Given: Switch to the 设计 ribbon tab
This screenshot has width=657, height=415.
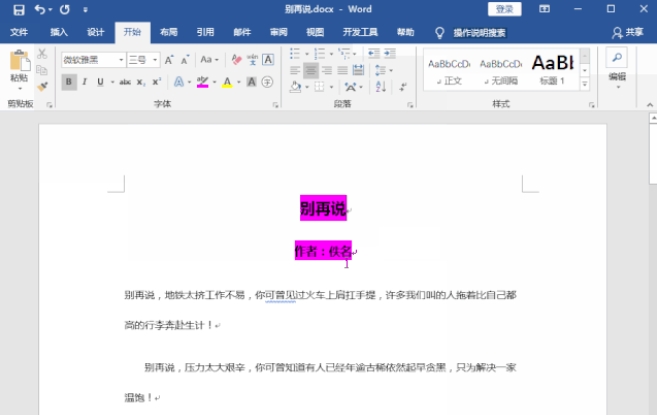Looking at the screenshot, I should [x=95, y=32].
